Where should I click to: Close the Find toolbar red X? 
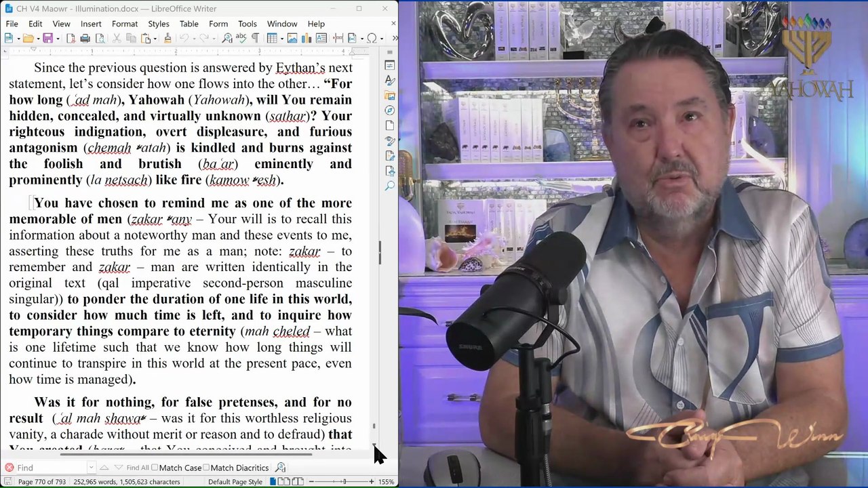click(9, 468)
